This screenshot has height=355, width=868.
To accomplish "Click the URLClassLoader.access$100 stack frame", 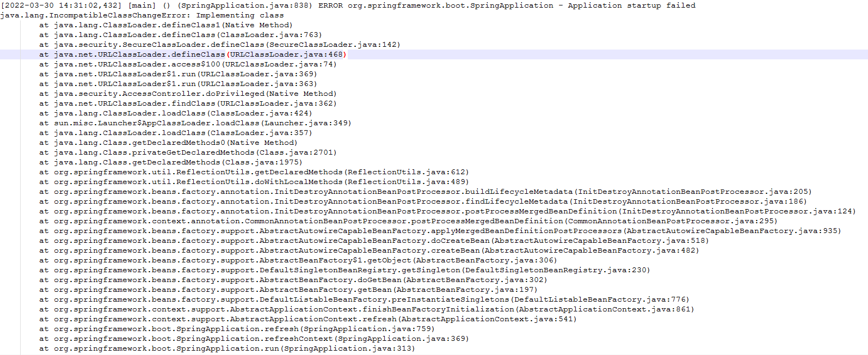I will (188, 64).
